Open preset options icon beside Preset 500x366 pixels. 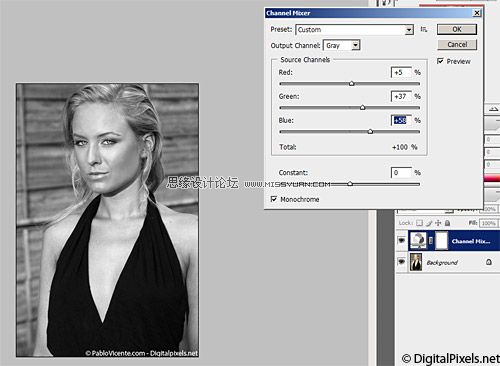pyautogui.click(x=424, y=29)
